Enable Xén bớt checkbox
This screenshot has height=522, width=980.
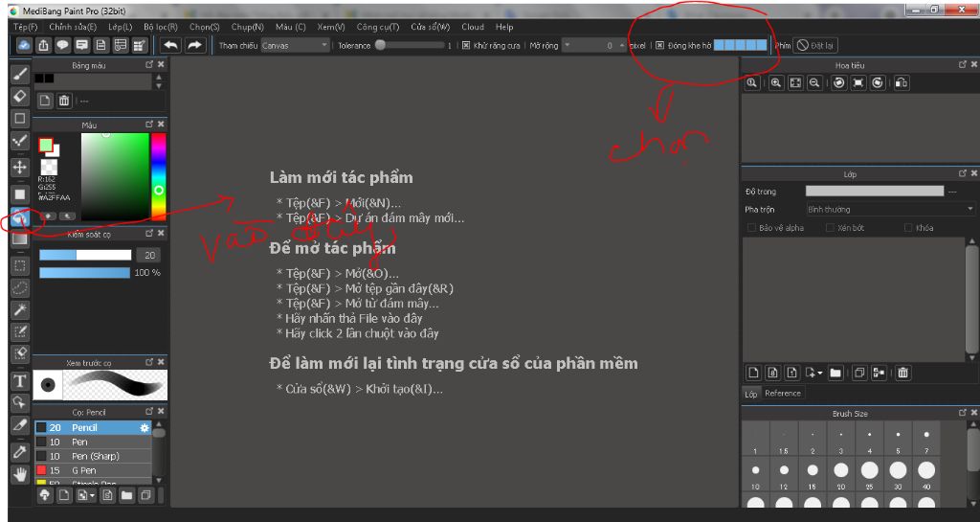tap(830, 228)
